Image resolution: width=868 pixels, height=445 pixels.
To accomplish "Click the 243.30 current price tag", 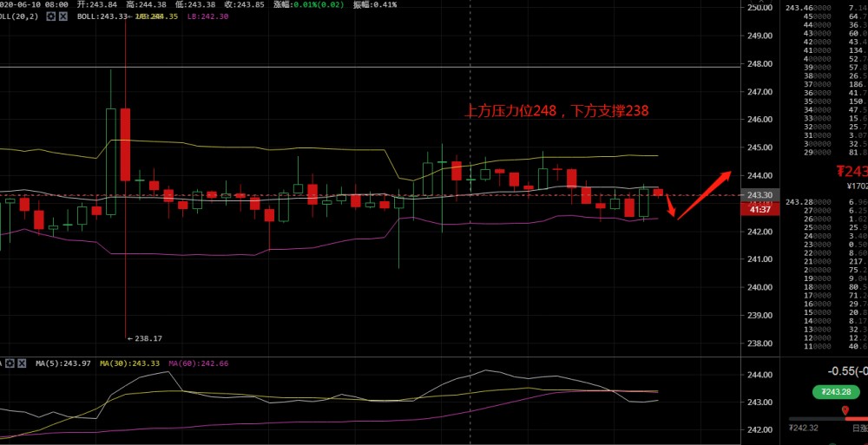I will 760,195.
